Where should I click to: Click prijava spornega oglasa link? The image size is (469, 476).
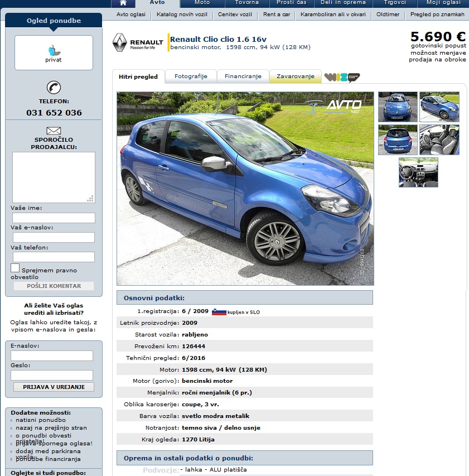pyautogui.click(x=54, y=444)
